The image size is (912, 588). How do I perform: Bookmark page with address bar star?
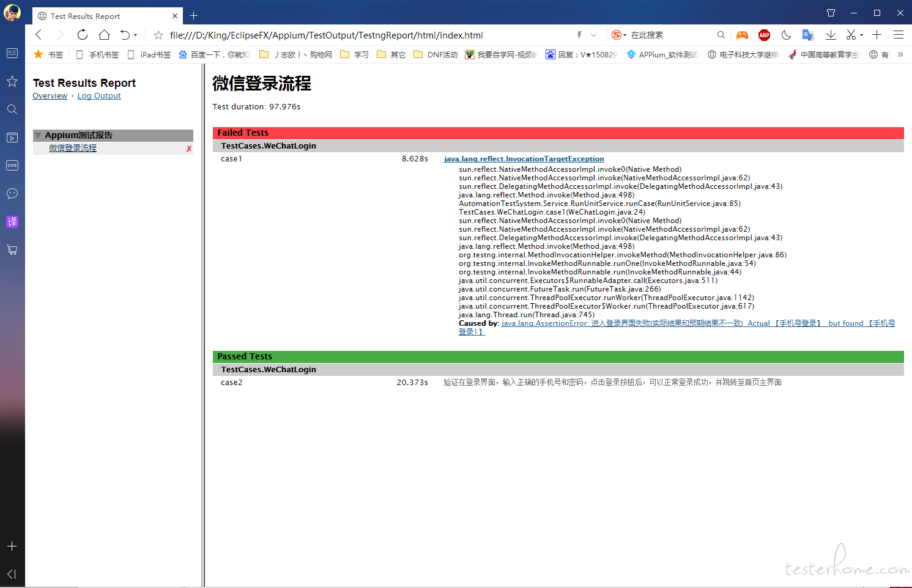pyautogui.click(x=158, y=35)
